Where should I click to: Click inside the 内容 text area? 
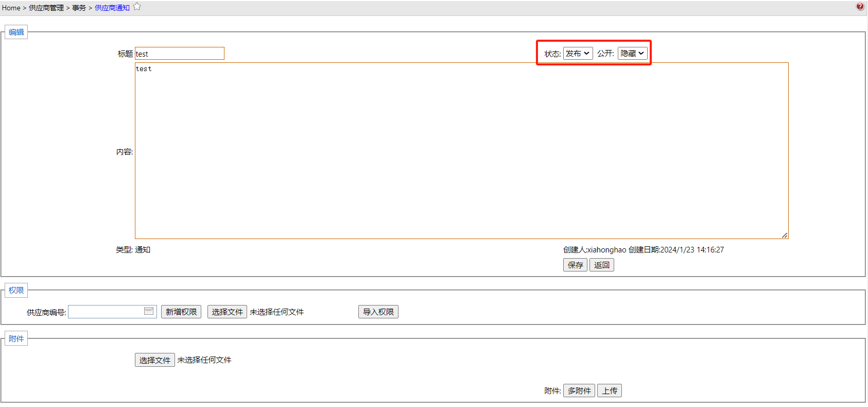(462, 150)
